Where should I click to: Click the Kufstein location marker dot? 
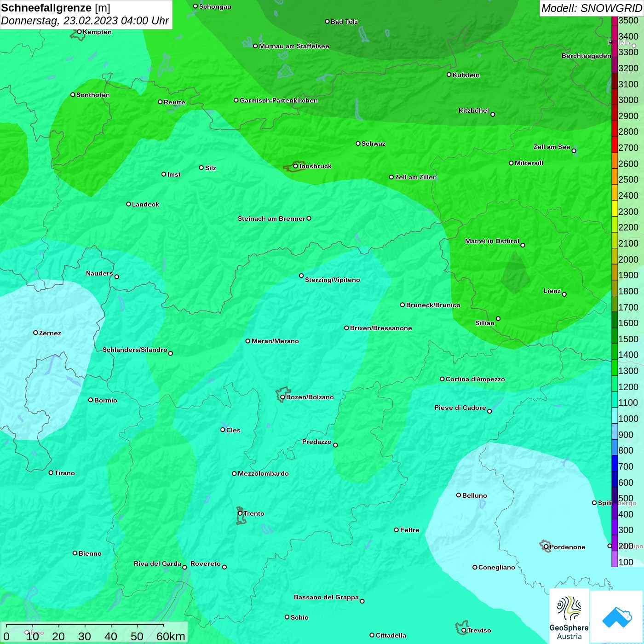449,75
